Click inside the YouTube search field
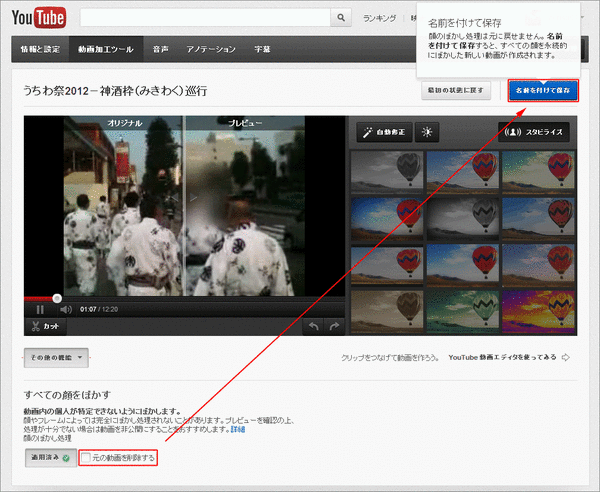Screen dimensions: 600x492 pyautogui.click(x=205, y=18)
